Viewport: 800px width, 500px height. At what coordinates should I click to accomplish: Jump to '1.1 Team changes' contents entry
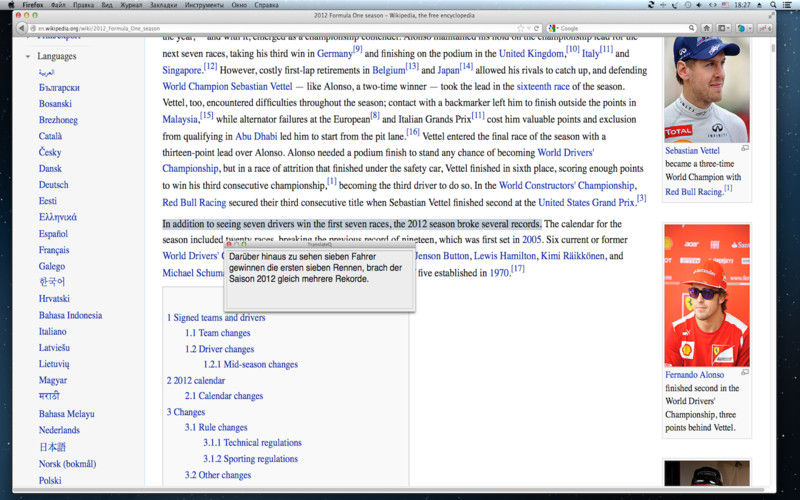point(217,333)
